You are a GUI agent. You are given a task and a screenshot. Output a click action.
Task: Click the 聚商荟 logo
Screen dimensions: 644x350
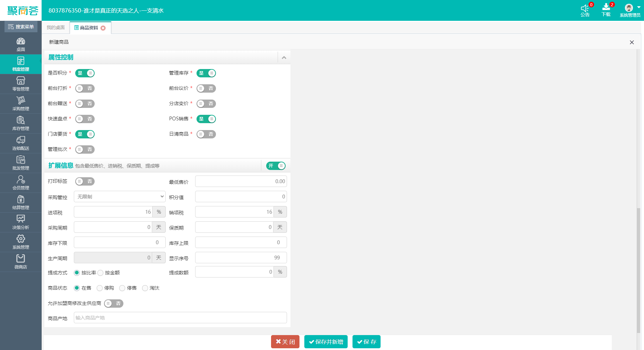tap(22, 11)
